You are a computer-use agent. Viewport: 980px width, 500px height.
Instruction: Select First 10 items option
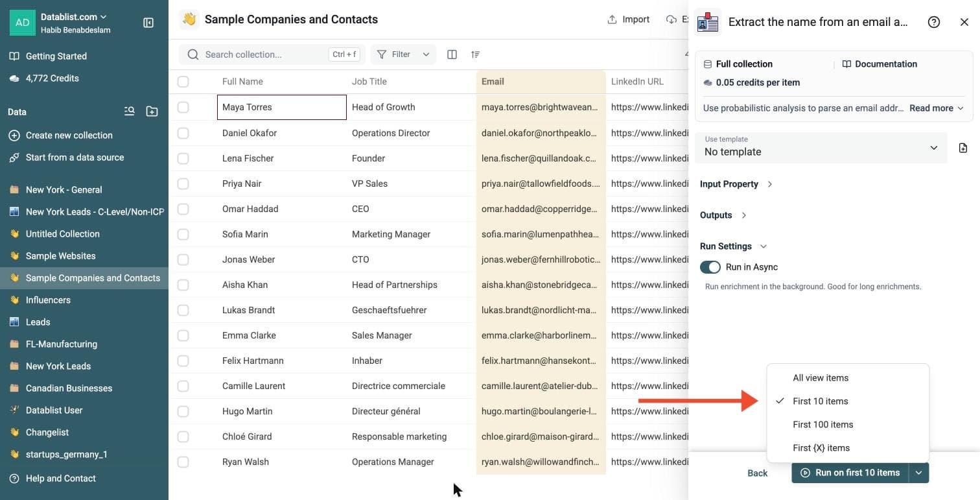[x=848, y=401]
